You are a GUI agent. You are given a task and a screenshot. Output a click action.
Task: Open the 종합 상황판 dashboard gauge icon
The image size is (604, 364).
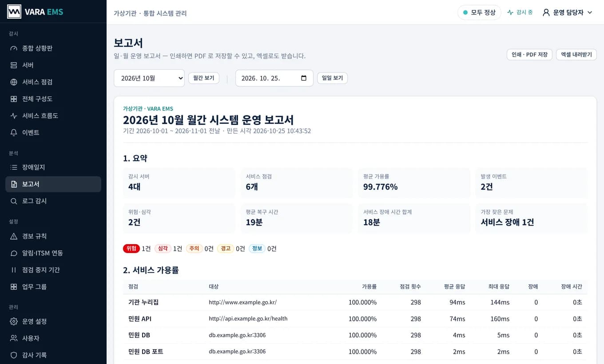tap(14, 48)
